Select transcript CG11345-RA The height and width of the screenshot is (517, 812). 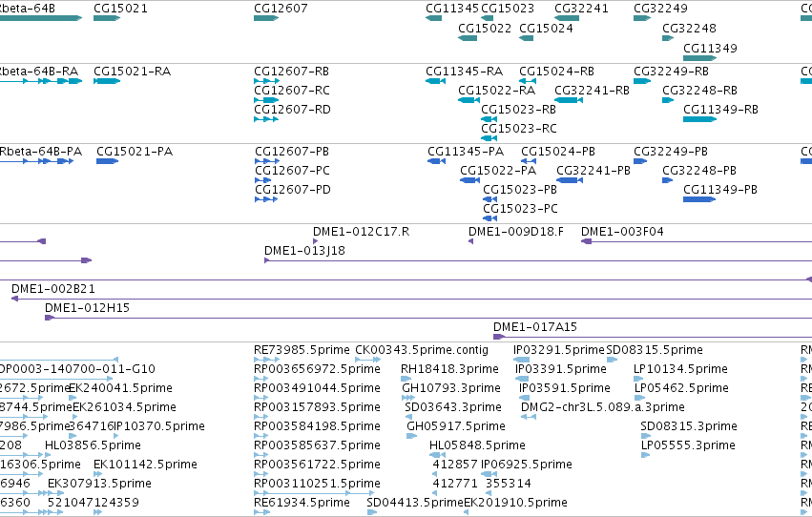click(x=435, y=81)
